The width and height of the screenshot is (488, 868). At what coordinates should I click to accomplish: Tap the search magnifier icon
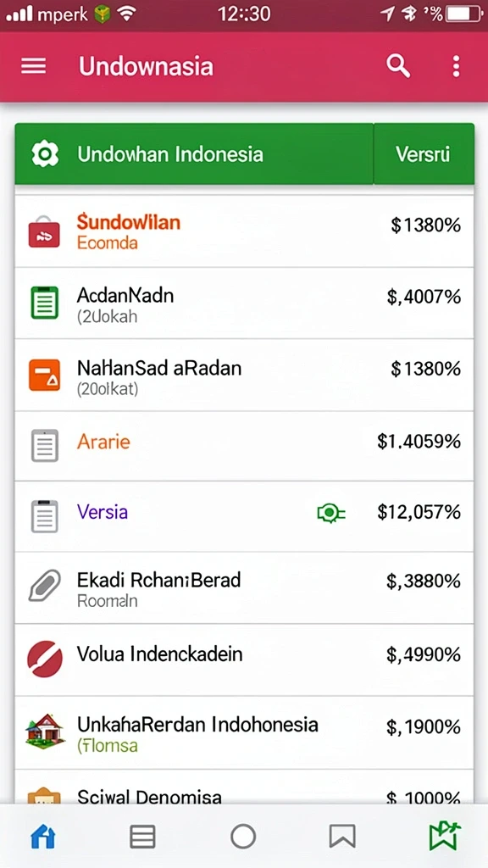coord(398,66)
